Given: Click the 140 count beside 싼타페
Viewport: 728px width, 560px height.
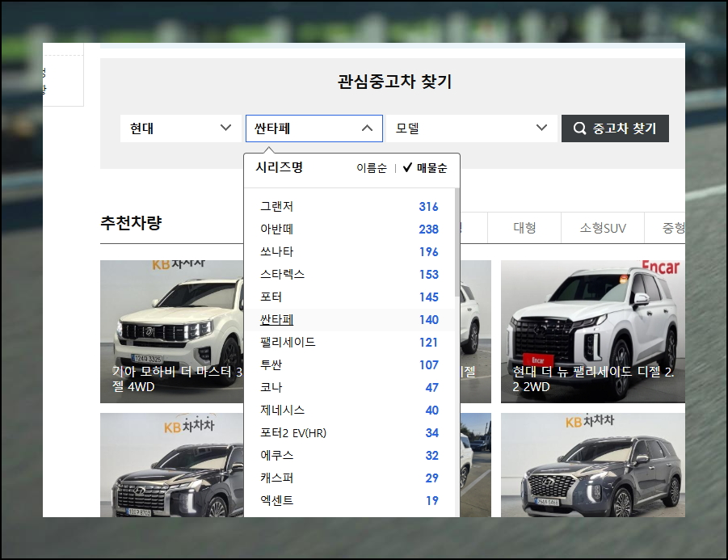Looking at the screenshot, I should point(428,319).
